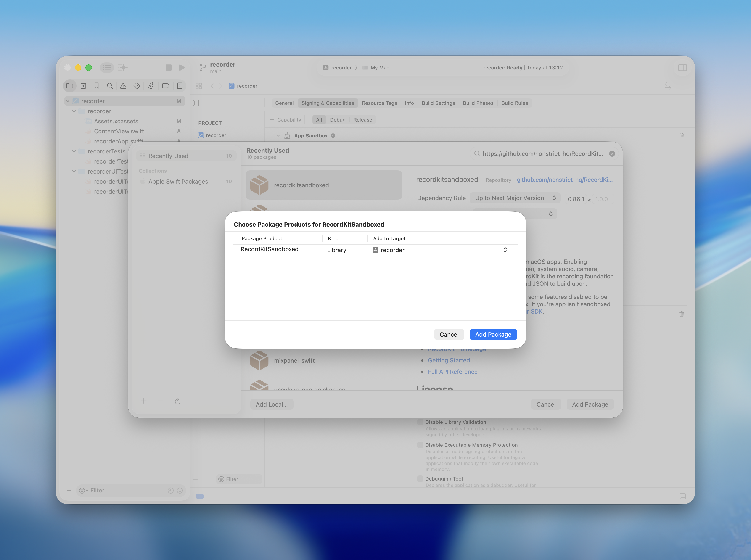Enable Disable Library Validation checkbox

click(420, 422)
